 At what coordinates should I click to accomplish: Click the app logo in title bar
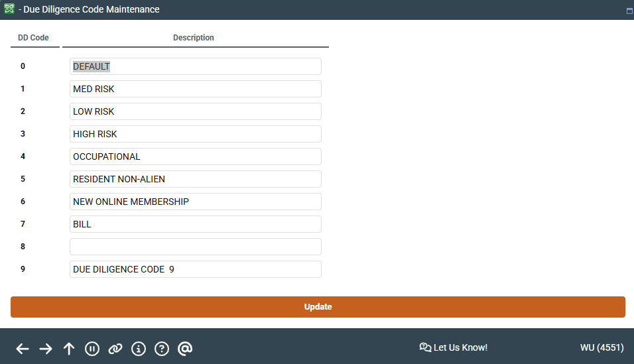click(x=9, y=9)
